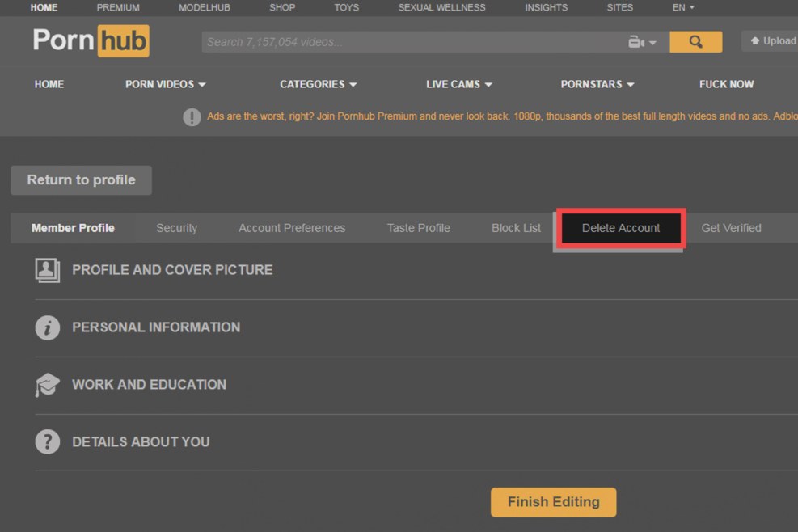The image size is (798, 532).
Task: Click the profile picture section icon
Action: 48,270
